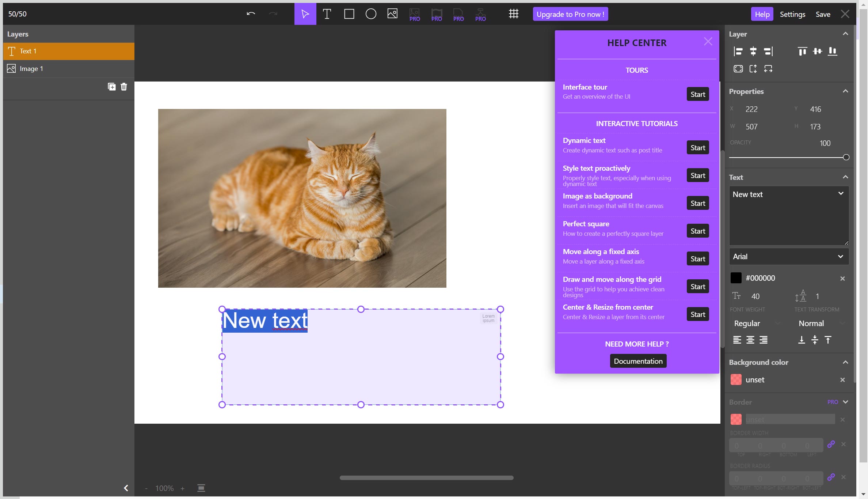
Task: Toggle the grid display icon
Action: (x=514, y=14)
